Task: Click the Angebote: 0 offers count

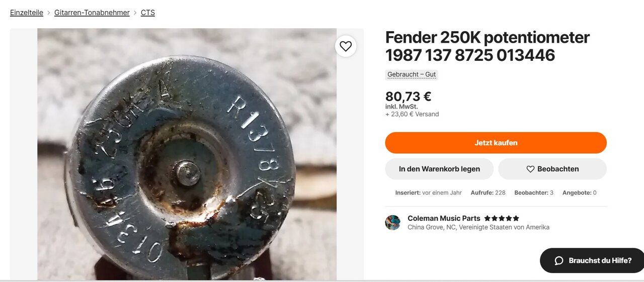Action: 580,193
